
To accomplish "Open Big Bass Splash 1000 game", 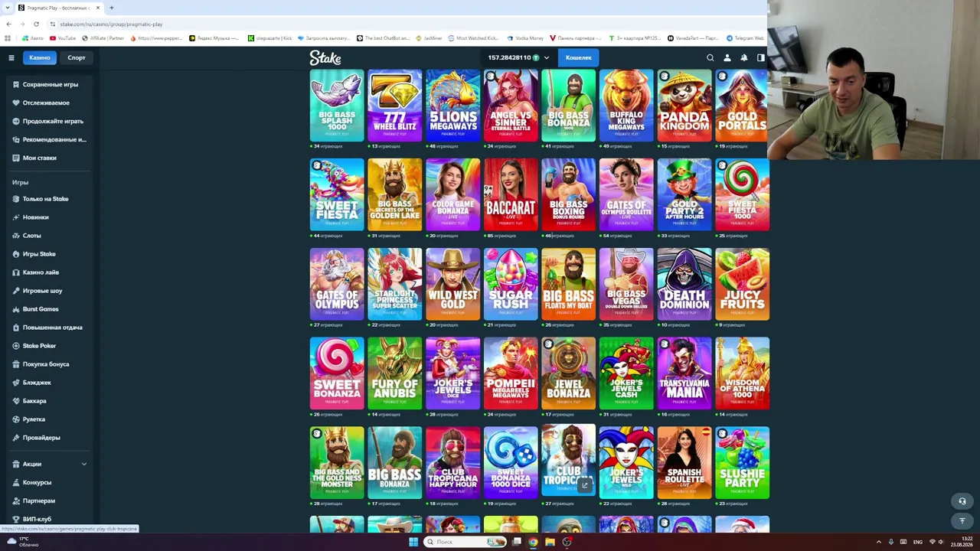I will (337, 106).
